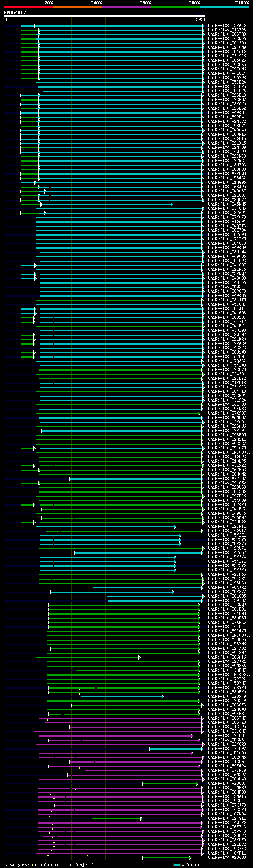253x868 pixels.
Task: Click the =100char. scale legend
Action: tap(188, 865)
